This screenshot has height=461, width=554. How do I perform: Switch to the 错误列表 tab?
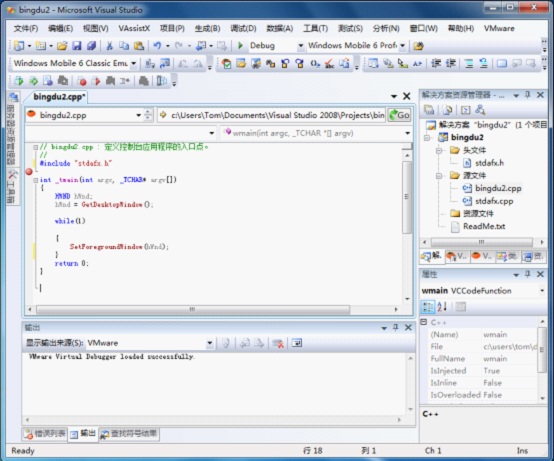(x=45, y=434)
